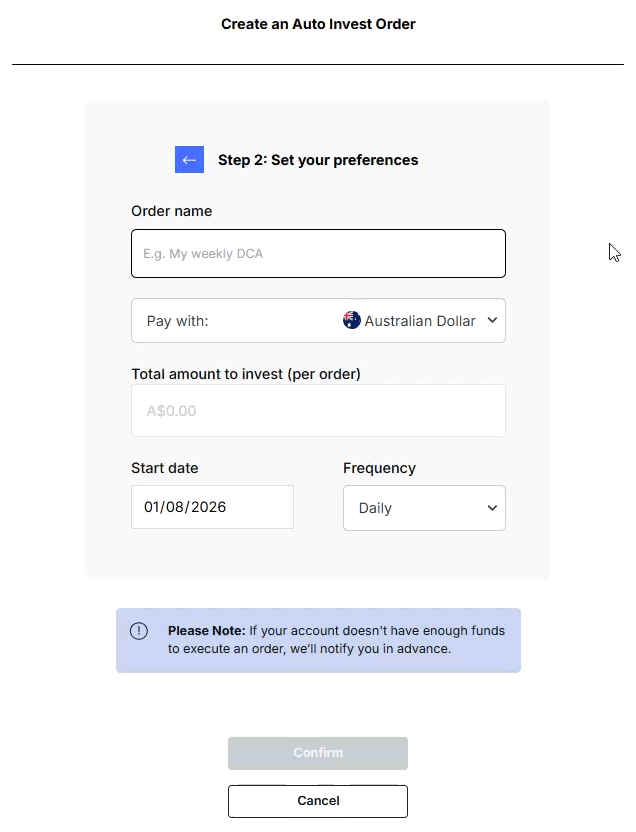Click the Total amount to invest field
Image resolution: width=636 pixels, height=832 pixels.
(317, 410)
